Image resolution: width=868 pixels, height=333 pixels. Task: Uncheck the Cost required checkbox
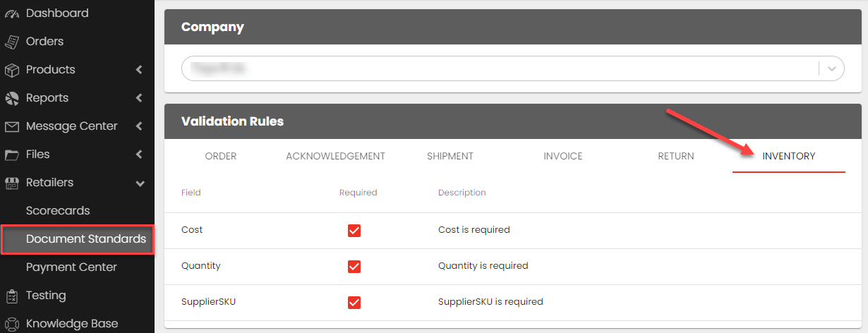point(354,230)
